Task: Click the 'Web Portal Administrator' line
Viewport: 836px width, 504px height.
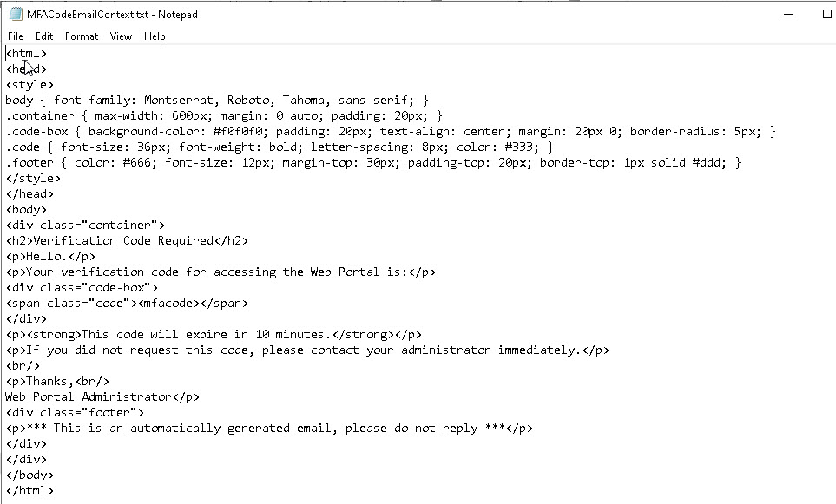Action: point(102,397)
